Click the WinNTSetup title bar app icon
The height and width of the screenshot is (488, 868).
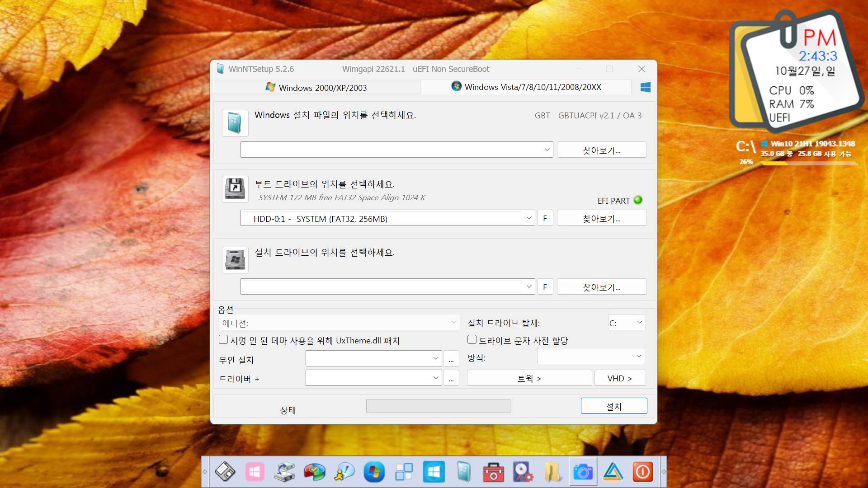220,69
